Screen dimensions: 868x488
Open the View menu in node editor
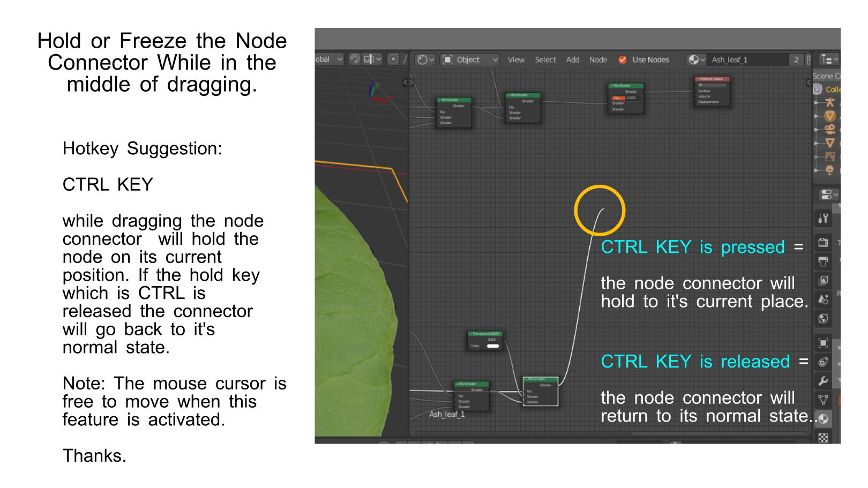point(516,59)
